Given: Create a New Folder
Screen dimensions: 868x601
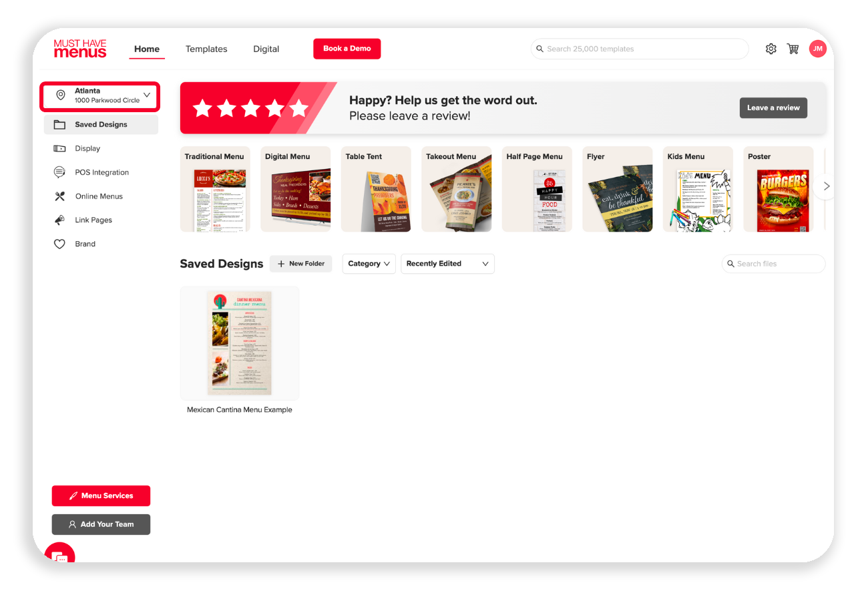Looking at the screenshot, I should (x=300, y=264).
